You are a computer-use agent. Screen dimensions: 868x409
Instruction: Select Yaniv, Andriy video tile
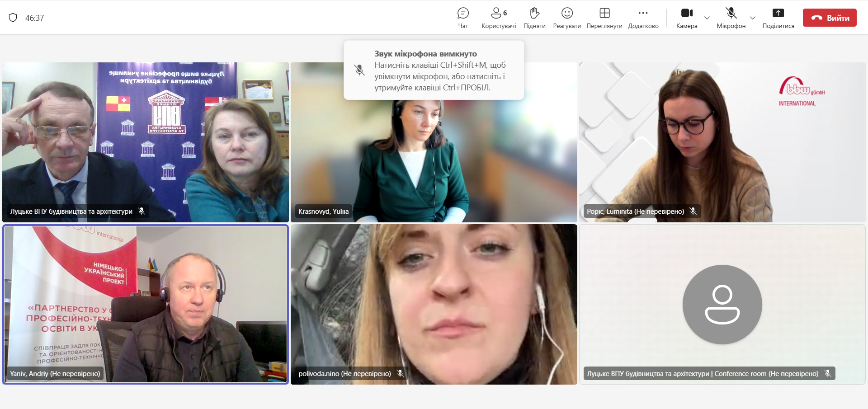(146, 304)
